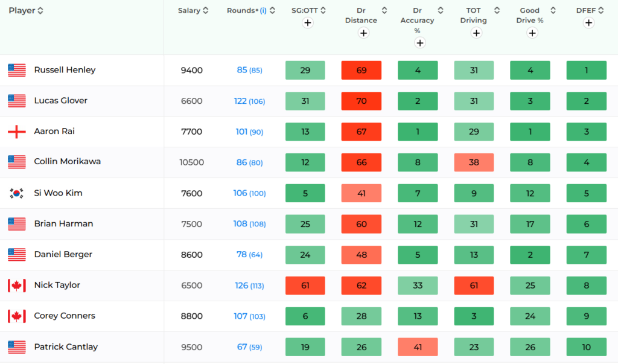This screenshot has height=364, width=618.
Task: Click the red 69 Dr Distance cell for Henley
Action: [x=361, y=69]
